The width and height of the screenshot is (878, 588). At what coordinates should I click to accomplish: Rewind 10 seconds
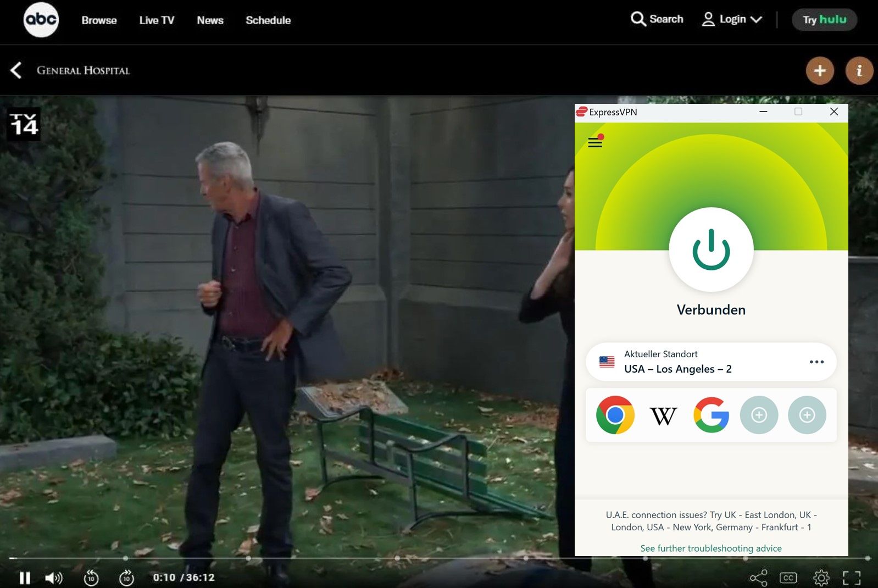point(91,578)
